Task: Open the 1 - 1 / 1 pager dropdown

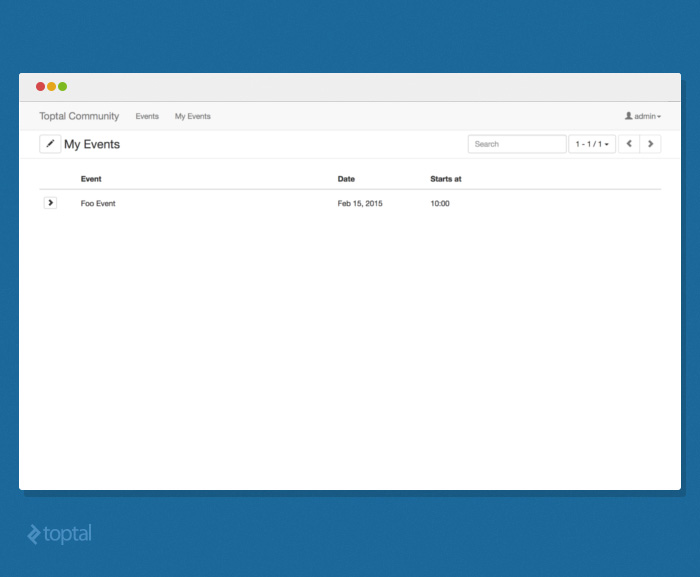Action: (x=592, y=144)
